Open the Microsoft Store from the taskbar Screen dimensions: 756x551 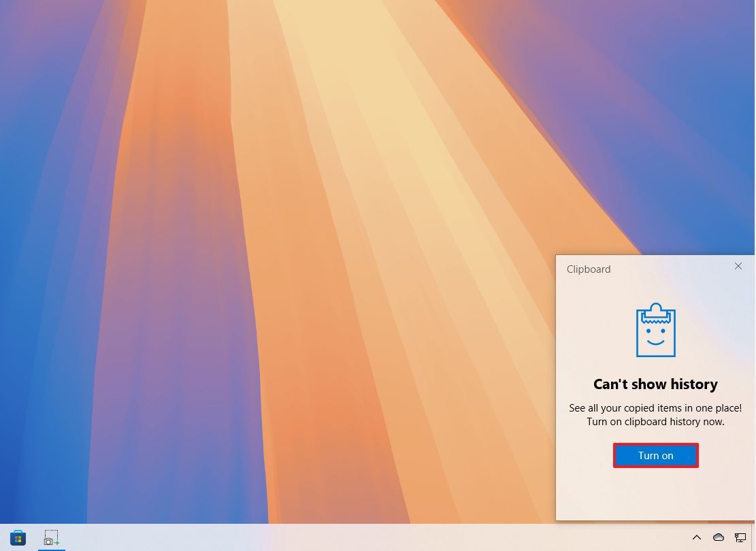[16, 537]
